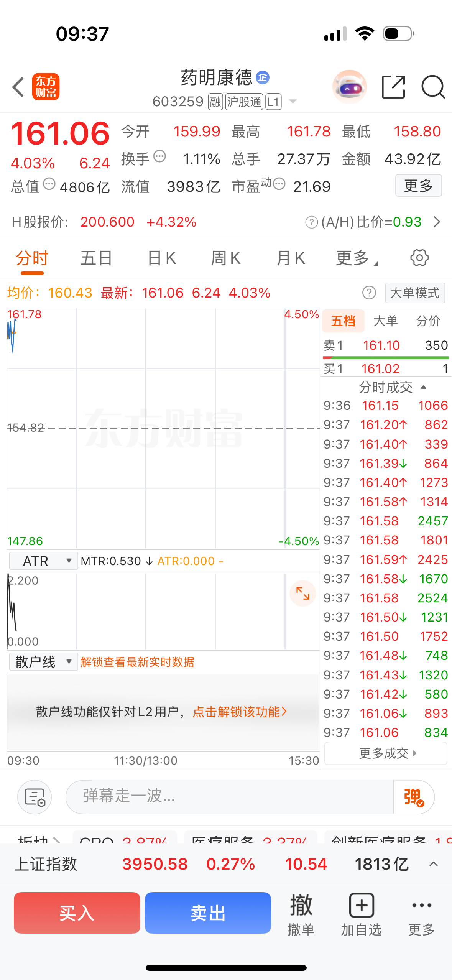Tap the 弹幕走一波 input field

click(230, 797)
